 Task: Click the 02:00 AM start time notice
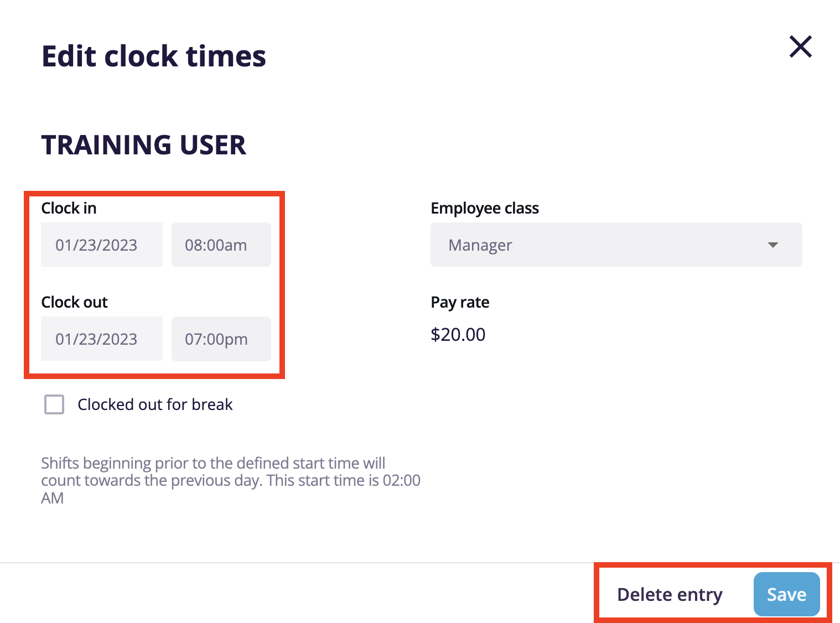230,480
